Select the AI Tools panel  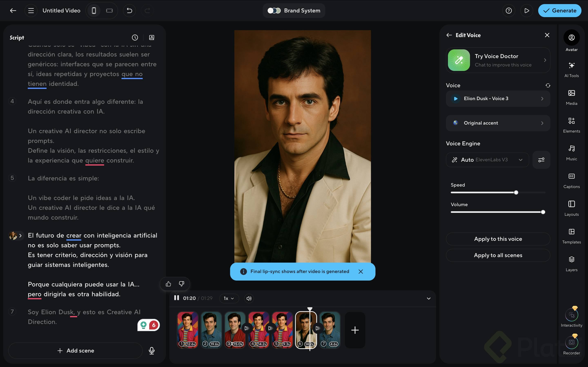571,69
